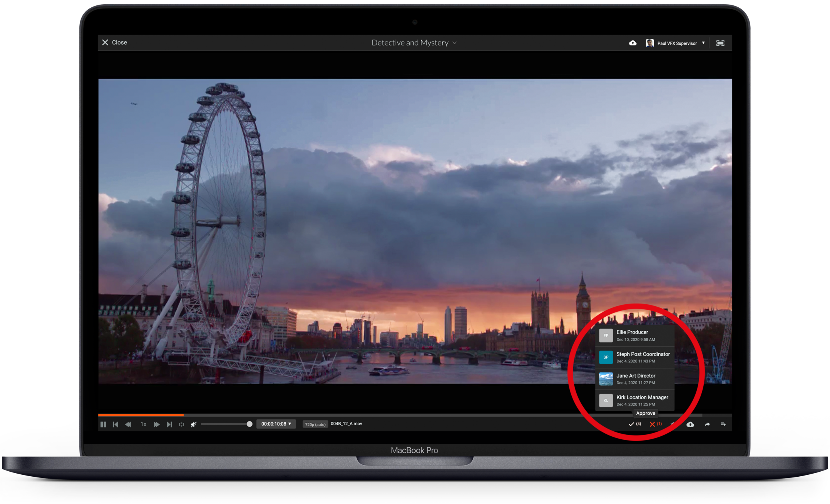Skip to the next clip

(x=169, y=424)
